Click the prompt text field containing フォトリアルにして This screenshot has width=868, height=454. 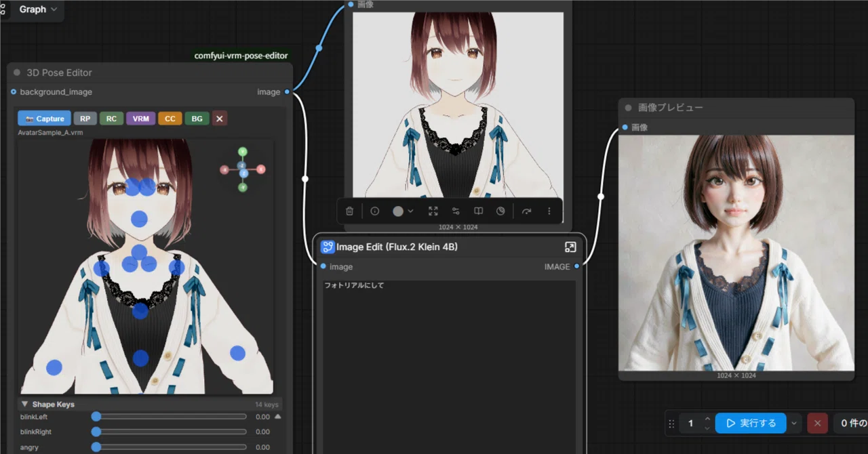(x=449, y=367)
